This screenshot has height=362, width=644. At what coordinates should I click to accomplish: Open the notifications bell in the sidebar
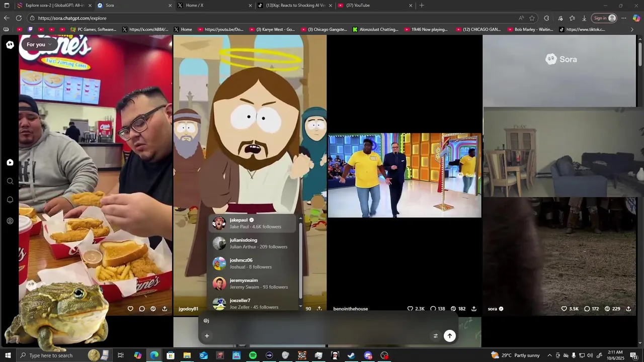[x=10, y=200]
